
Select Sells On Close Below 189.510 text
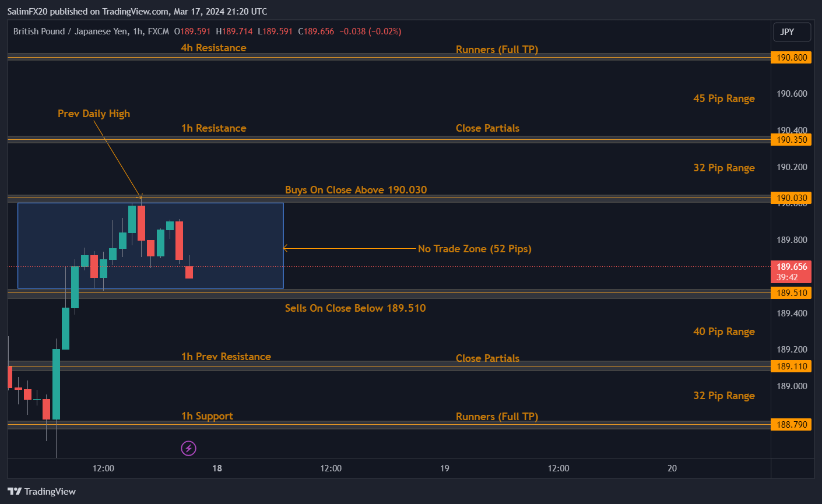(x=355, y=308)
